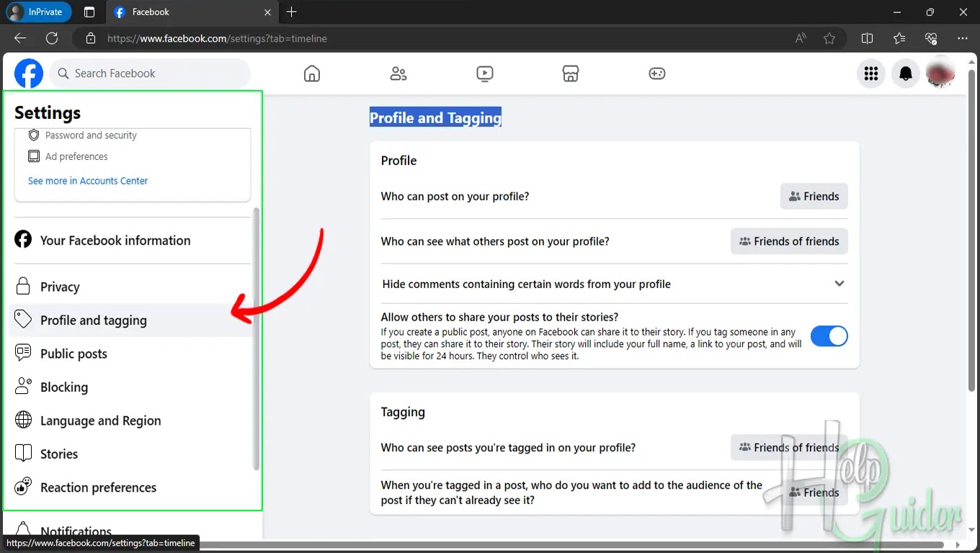Toggle the split screen browser icon
Image resolution: width=980 pixels, height=553 pixels.
point(868,38)
